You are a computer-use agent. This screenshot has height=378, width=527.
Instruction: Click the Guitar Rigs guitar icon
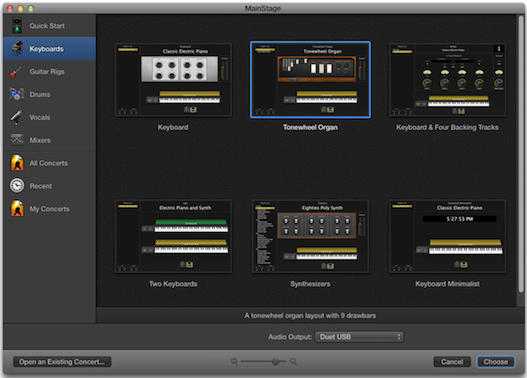click(17, 71)
